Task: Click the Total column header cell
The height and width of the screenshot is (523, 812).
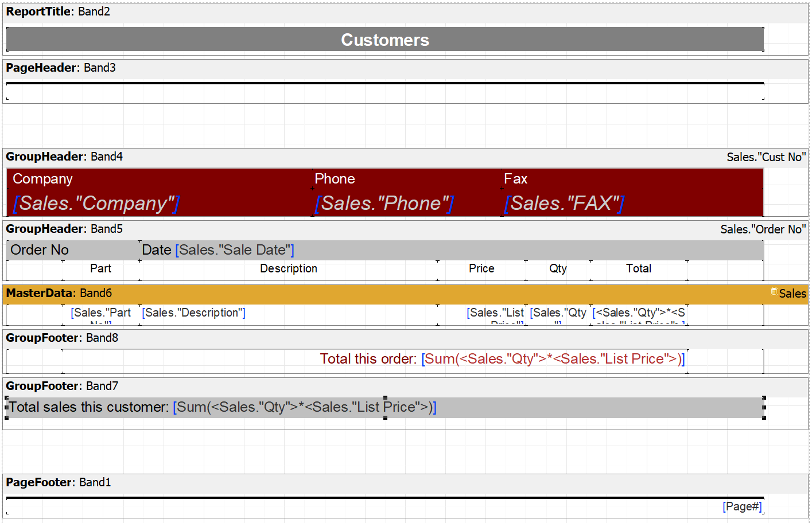Action: pos(638,269)
